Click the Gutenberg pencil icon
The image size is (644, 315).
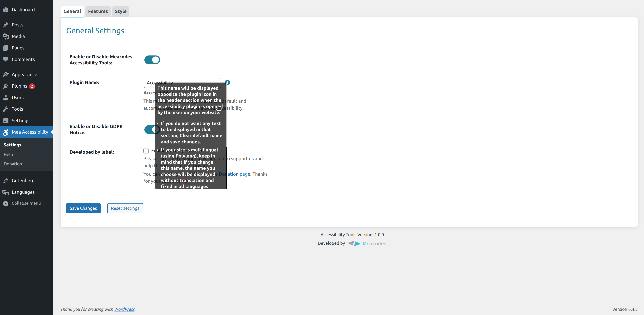(6, 181)
